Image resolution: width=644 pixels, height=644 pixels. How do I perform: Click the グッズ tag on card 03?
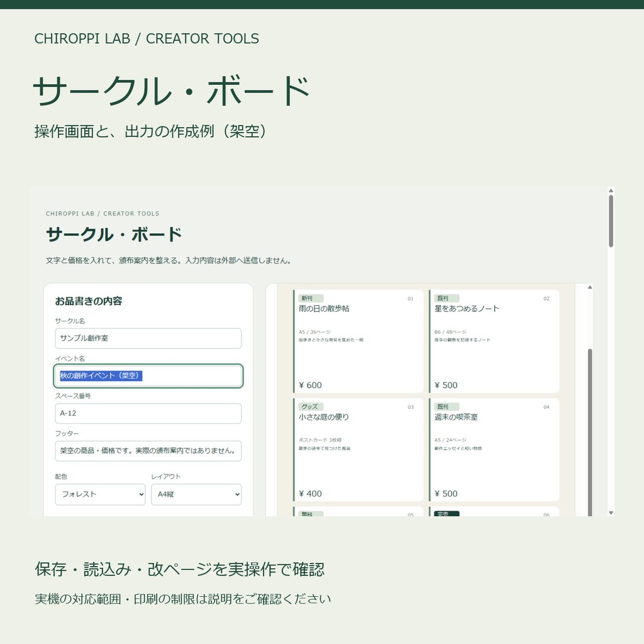(x=311, y=407)
